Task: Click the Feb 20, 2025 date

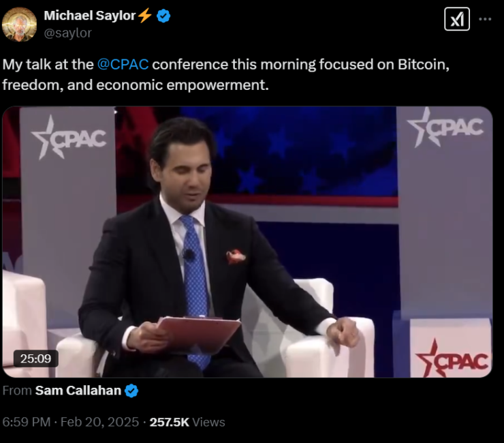Action: pos(99,422)
